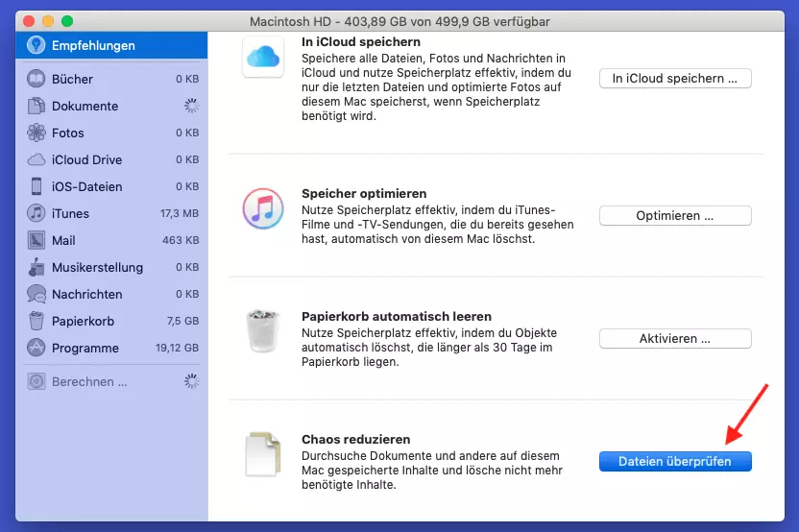Click the spinner next to Berechnen
Viewport: 799px width, 532px height.
192,381
